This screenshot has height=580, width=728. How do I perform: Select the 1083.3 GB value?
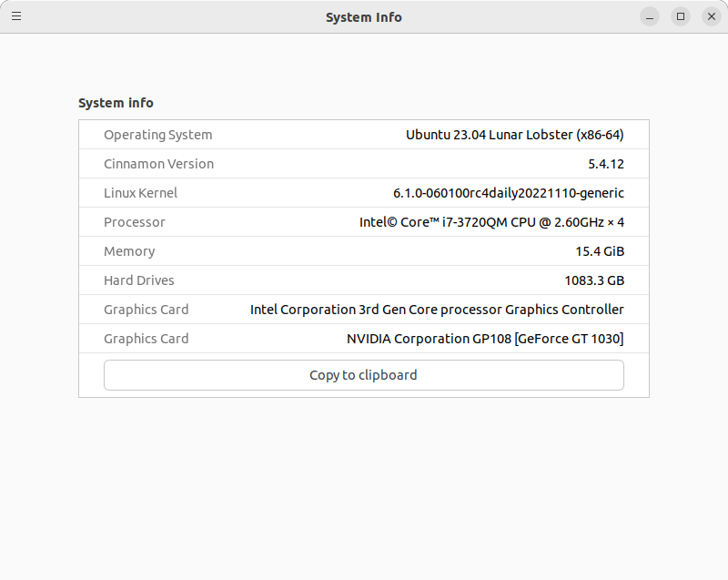point(594,280)
